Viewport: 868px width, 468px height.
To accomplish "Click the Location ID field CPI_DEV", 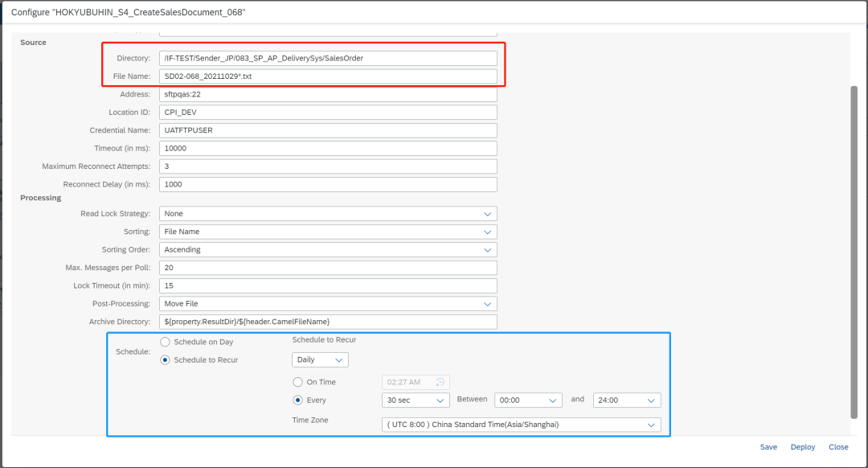I will (328, 113).
